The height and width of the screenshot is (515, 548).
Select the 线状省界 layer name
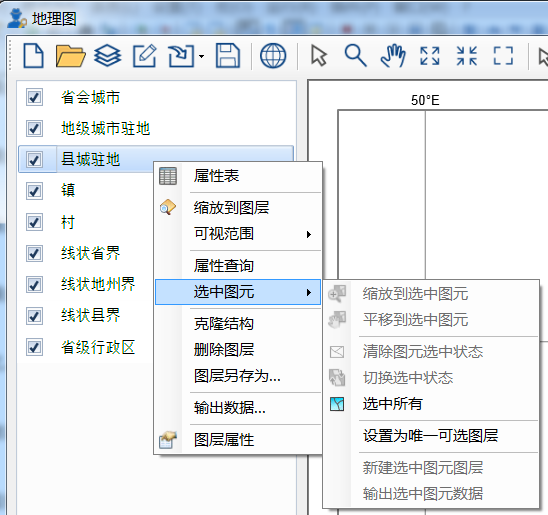(x=91, y=254)
